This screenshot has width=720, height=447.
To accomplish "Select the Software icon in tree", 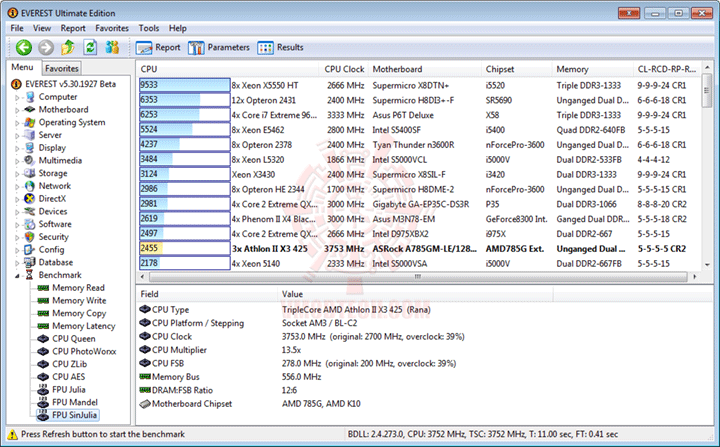I will pyautogui.click(x=29, y=224).
